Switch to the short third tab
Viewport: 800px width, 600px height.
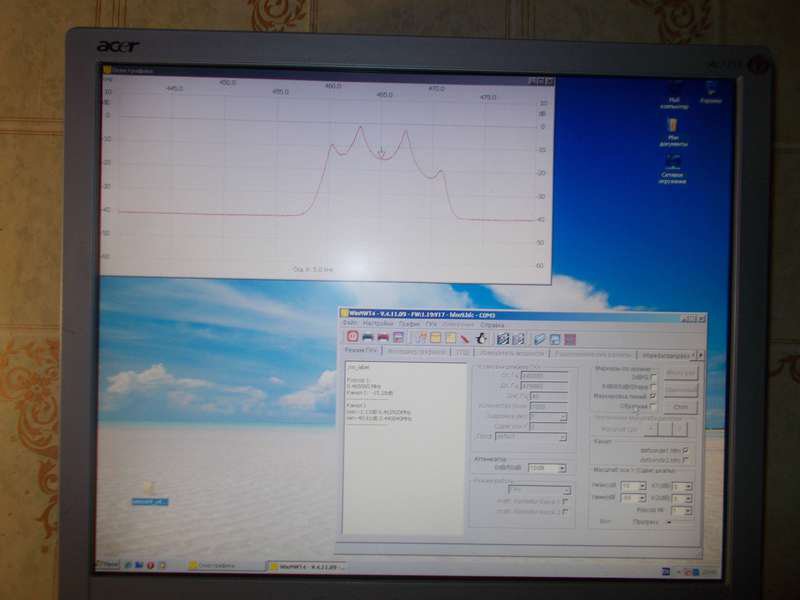click(463, 352)
